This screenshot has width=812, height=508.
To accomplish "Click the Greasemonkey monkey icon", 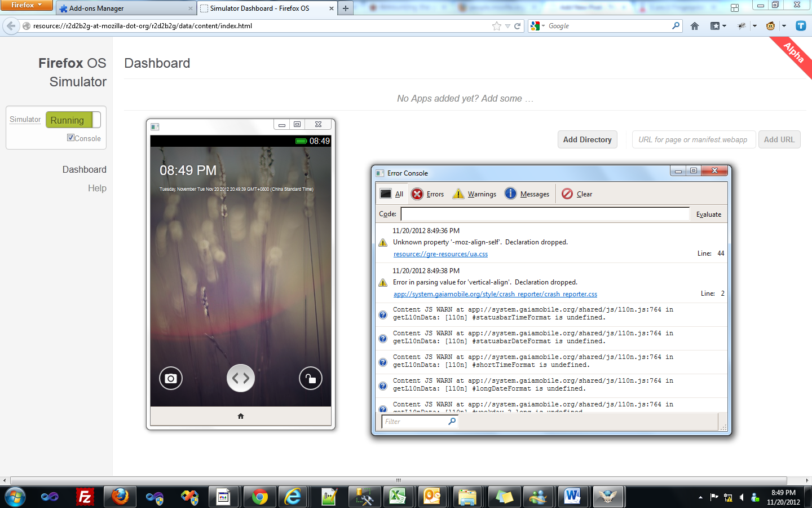I will 771,26.
